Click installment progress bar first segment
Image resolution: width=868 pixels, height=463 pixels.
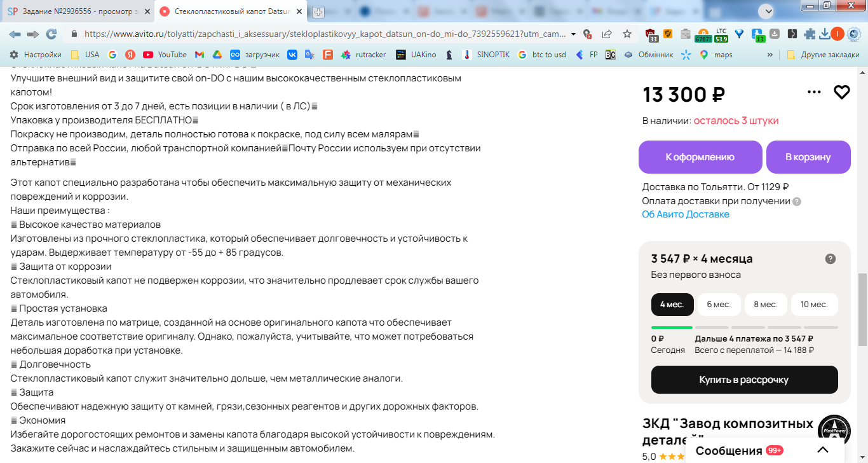point(672,328)
